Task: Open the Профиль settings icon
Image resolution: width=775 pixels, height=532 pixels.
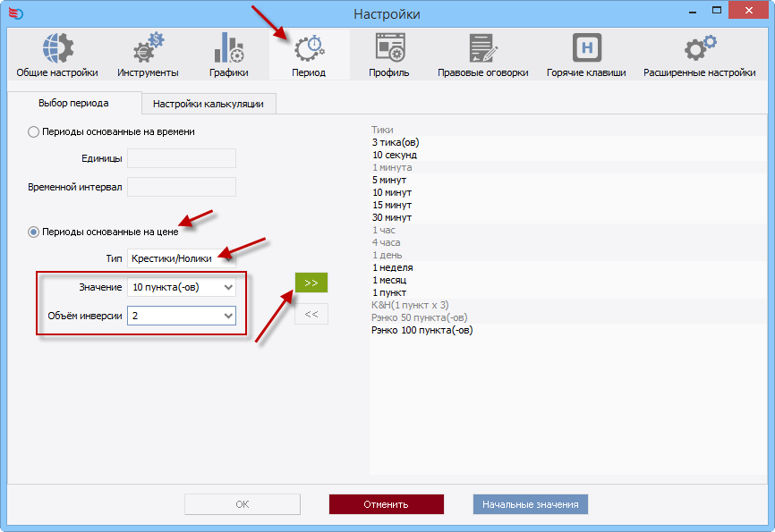Action: point(389,48)
